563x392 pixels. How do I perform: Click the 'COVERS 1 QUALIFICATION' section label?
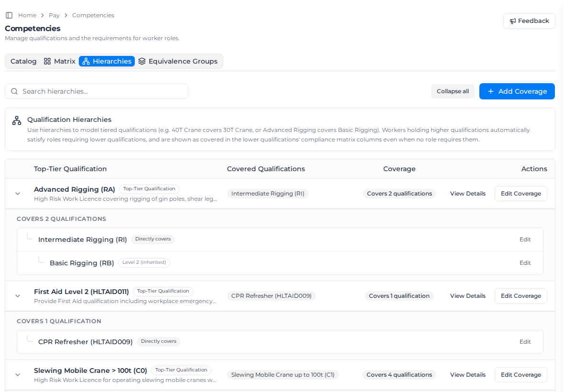point(59,322)
